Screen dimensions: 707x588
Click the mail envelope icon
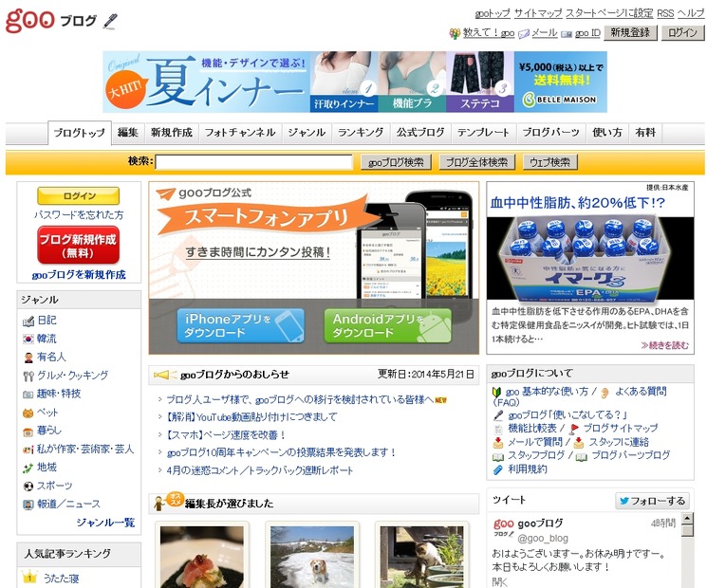524,34
